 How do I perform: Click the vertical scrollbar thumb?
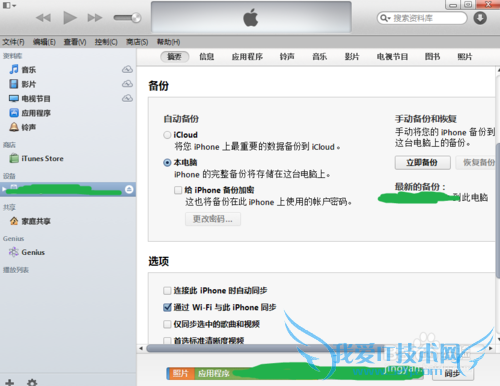[498, 210]
